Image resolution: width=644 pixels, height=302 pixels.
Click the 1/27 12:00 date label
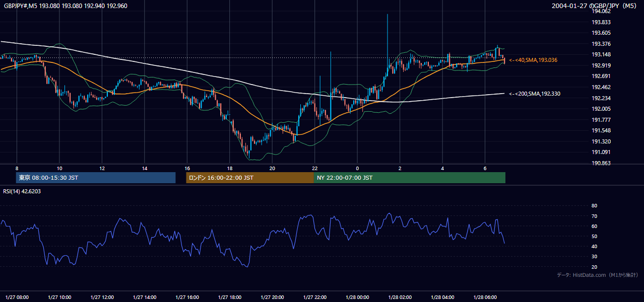(102, 297)
